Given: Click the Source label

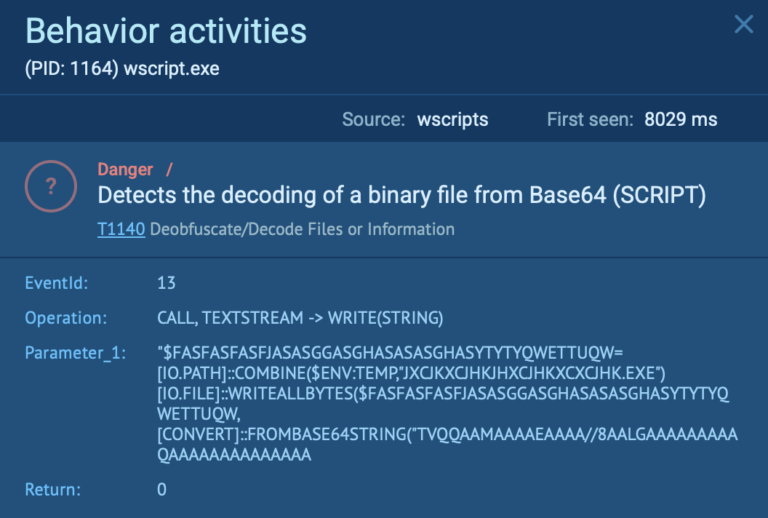Looking at the screenshot, I should pos(373,120).
